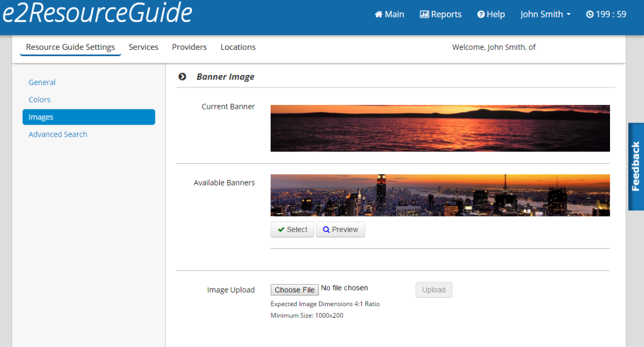The image size is (644, 347).
Task: Select General in the settings sidebar
Action: coord(42,82)
